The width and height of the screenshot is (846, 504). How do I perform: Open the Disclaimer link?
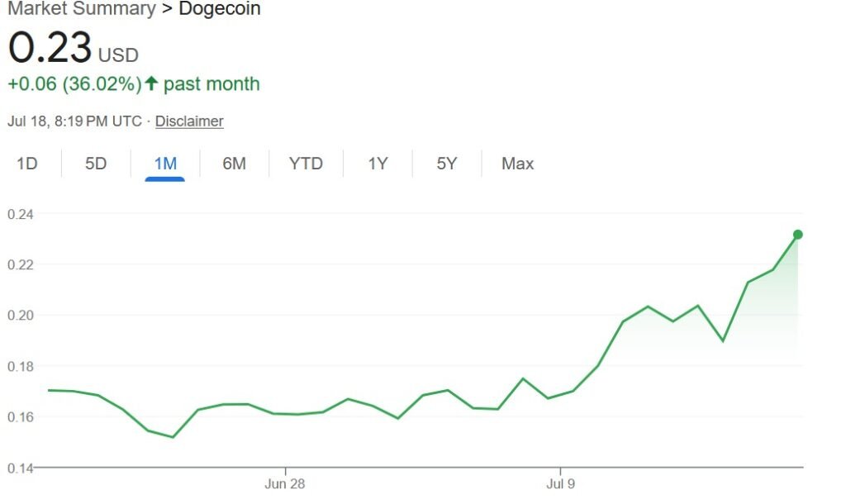[x=189, y=121]
